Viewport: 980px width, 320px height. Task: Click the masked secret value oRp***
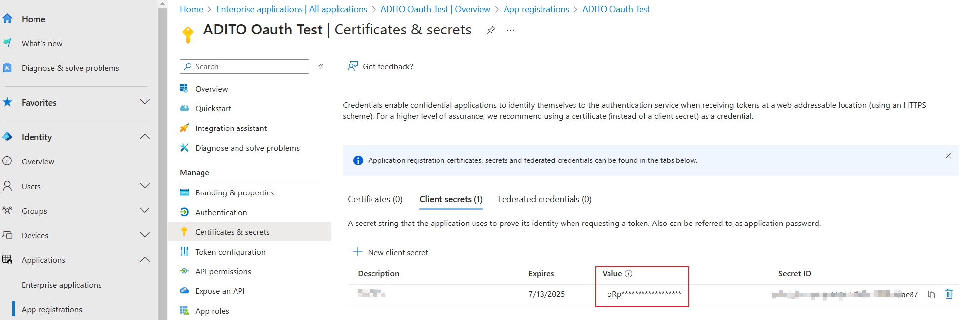pyautogui.click(x=644, y=294)
